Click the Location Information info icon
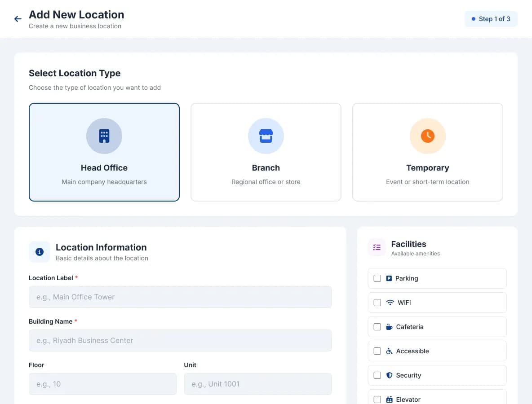This screenshot has height=404, width=532. (x=40, y=252)
